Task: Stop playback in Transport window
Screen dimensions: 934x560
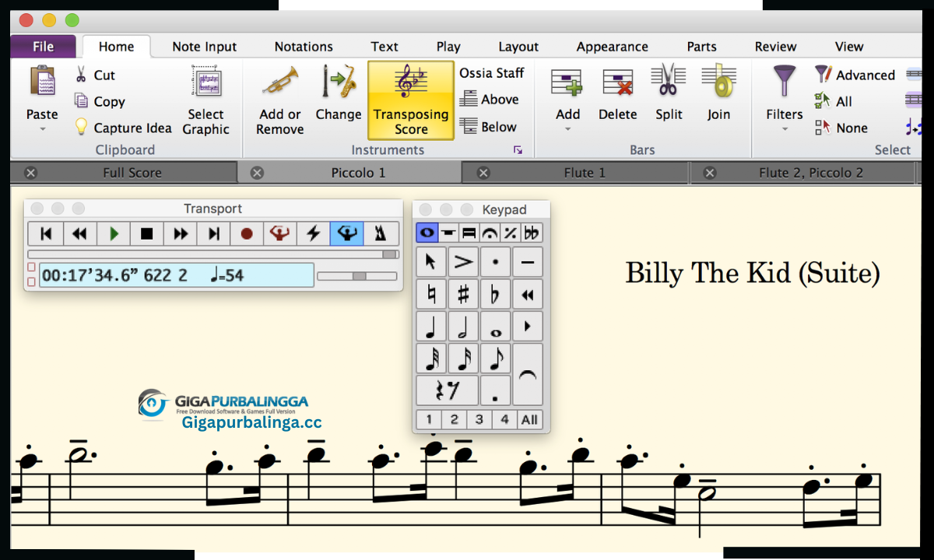Action: (x=147, y=233)
